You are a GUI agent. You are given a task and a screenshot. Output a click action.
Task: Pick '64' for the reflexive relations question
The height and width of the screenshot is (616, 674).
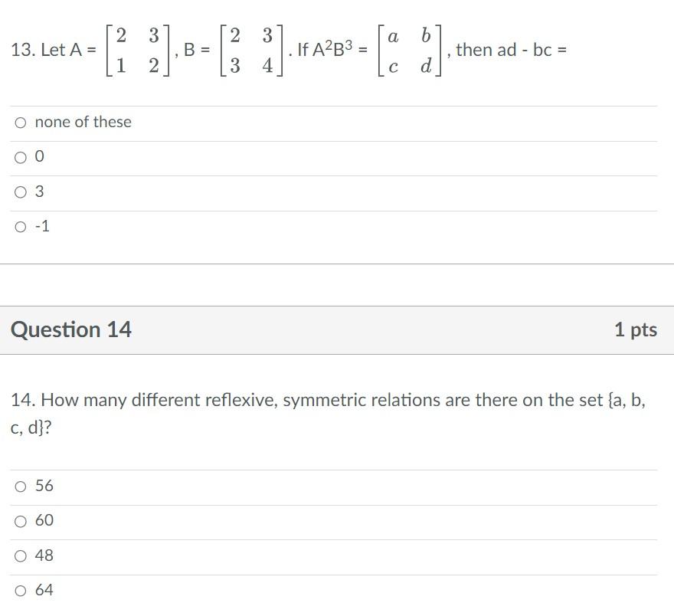(x=20, y=590)
